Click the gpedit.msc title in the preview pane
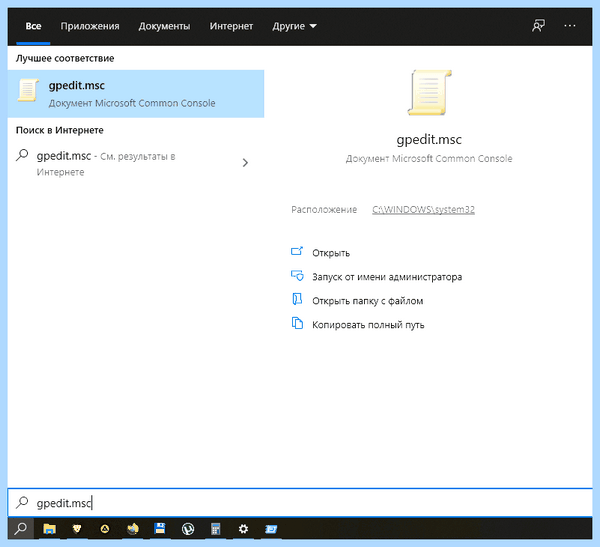Screen dimensions: 600x547 click(x=429, y=139)
